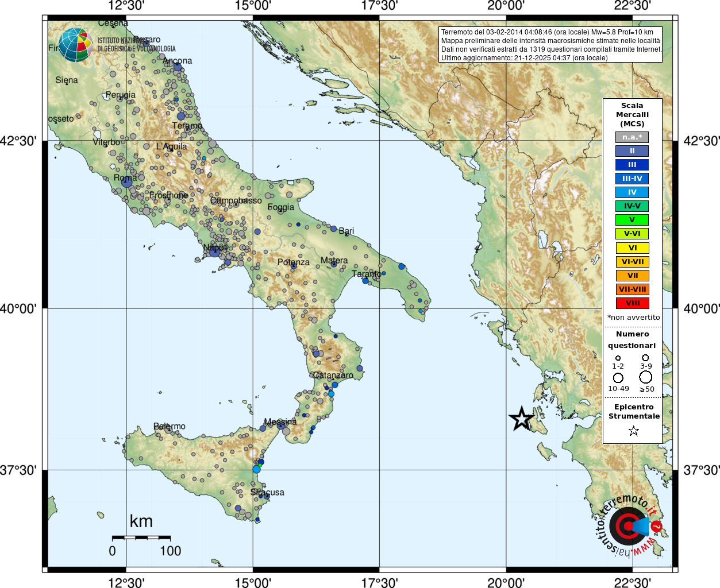Select the intensity II legend swatch
The width and height of the screenshot is (720, 588).
tap(632, 151)
